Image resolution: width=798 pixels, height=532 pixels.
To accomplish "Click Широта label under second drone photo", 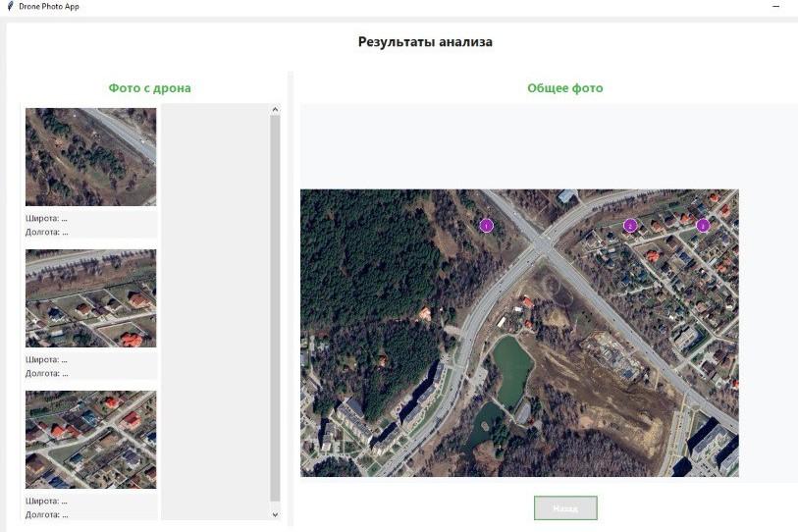I will coord(46,360).
